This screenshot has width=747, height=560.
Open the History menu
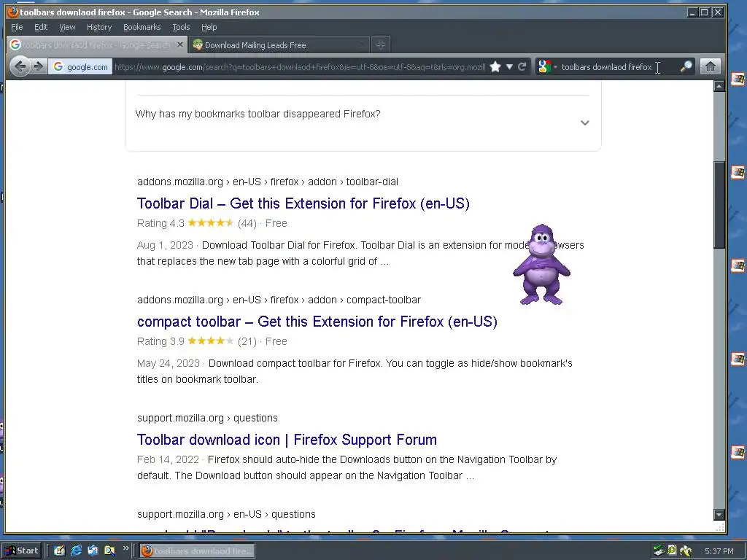[x=99, y=27]
